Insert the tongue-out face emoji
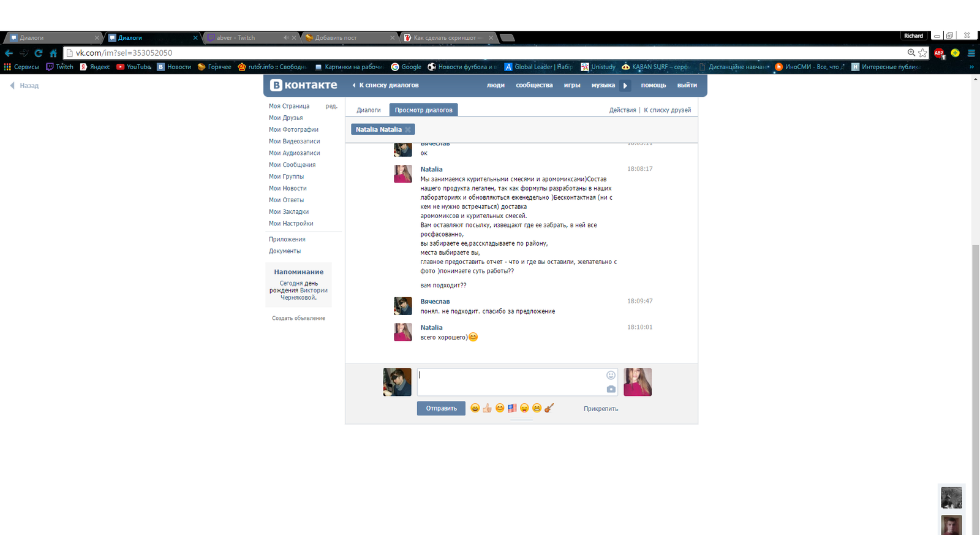Image resolution: width=980 pixels, height=535 pixels. 524,408
